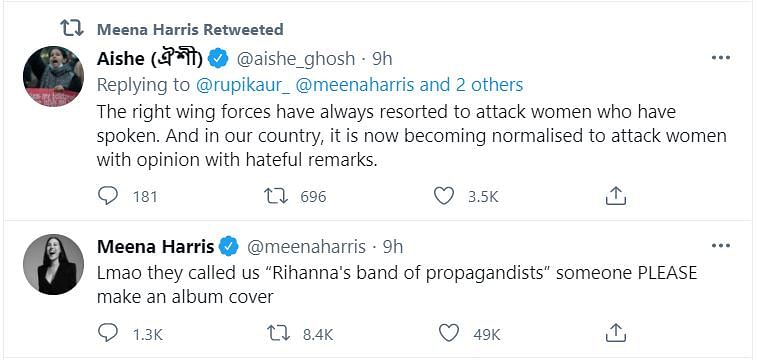Like Meena Harris's tweet with 49K likes
Image resolution: width=758 pixels, height=360 pixels.
(448, 333)
